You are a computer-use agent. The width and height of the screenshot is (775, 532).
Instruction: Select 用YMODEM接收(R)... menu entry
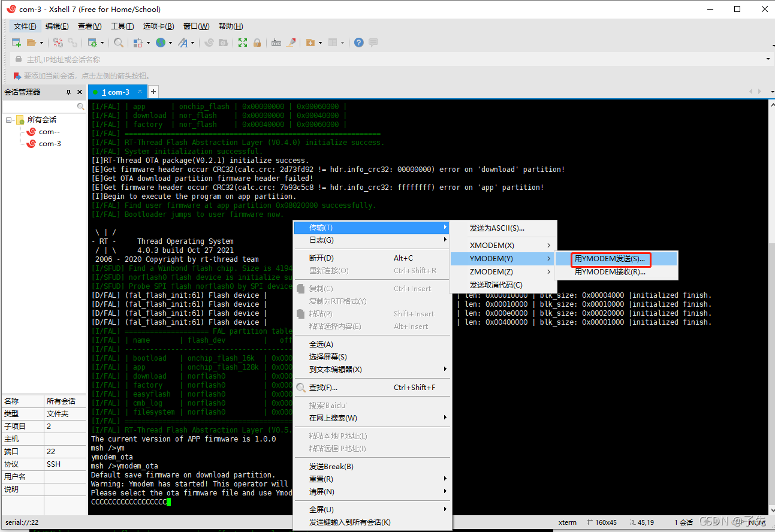click(616, 272)
